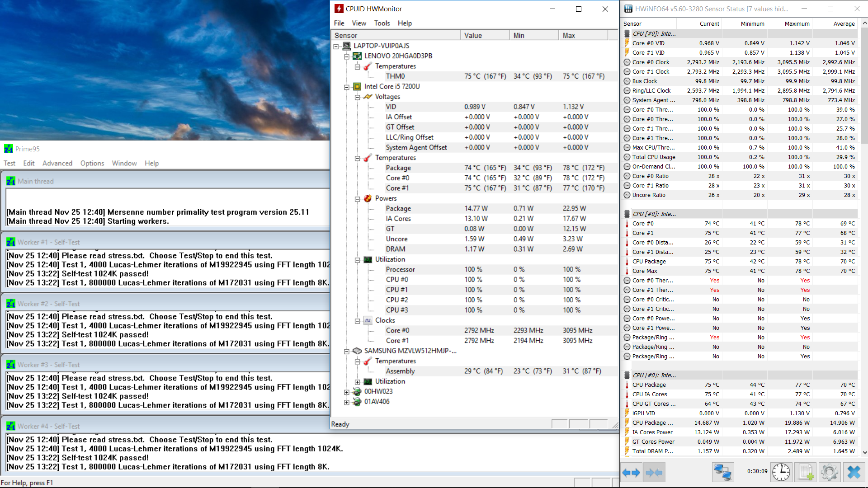Image resolution: width=868 pixels, height=488 pixels.
Task: Select the THM0 temperature row in HWMonitor
Action: [x=475, y=76]
